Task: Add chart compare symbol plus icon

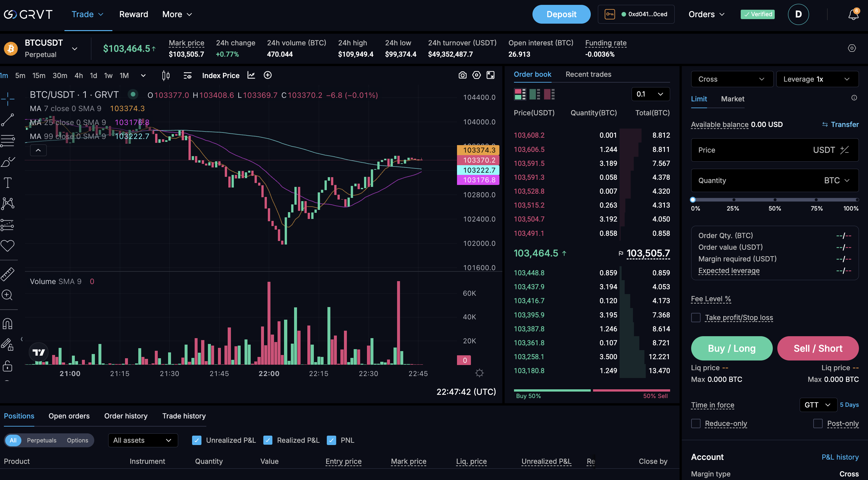Action: point(268,75)
